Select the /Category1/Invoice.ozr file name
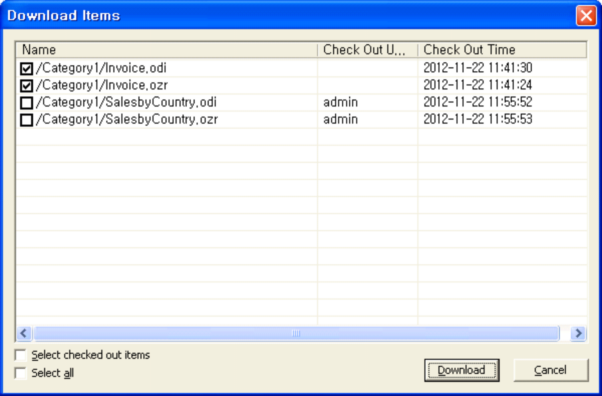Viewport: 602px width, 396px height. [x=102, y=85]
